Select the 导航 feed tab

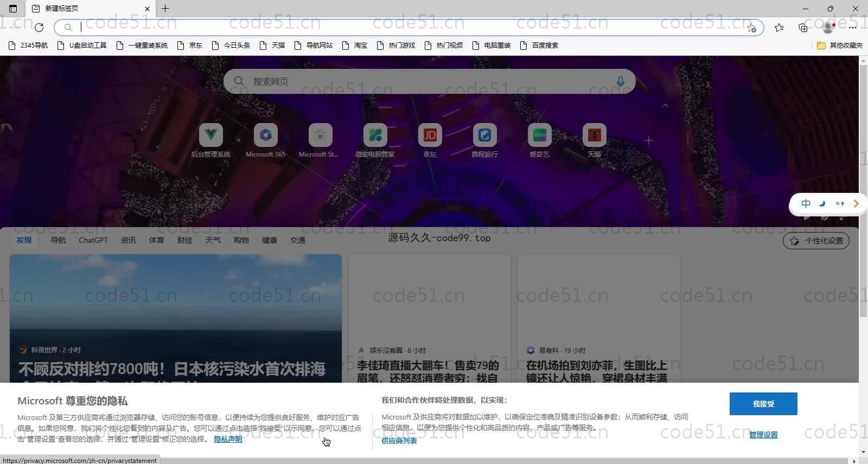pos(58,240)
